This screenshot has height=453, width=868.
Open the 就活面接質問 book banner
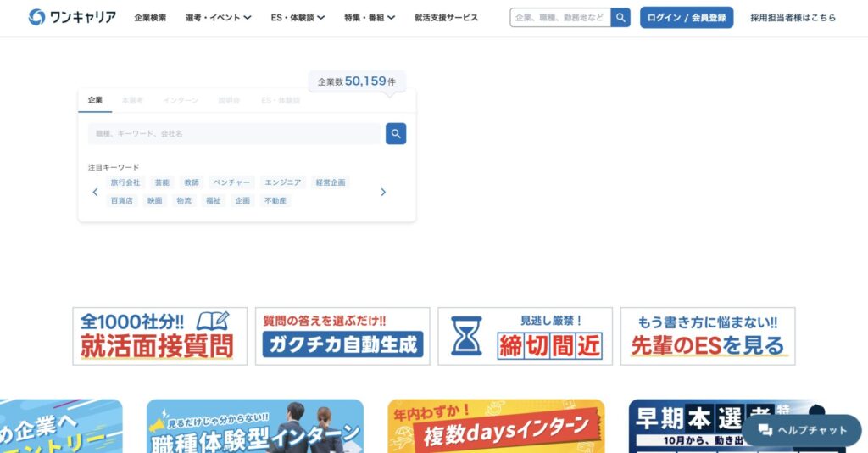160,336
